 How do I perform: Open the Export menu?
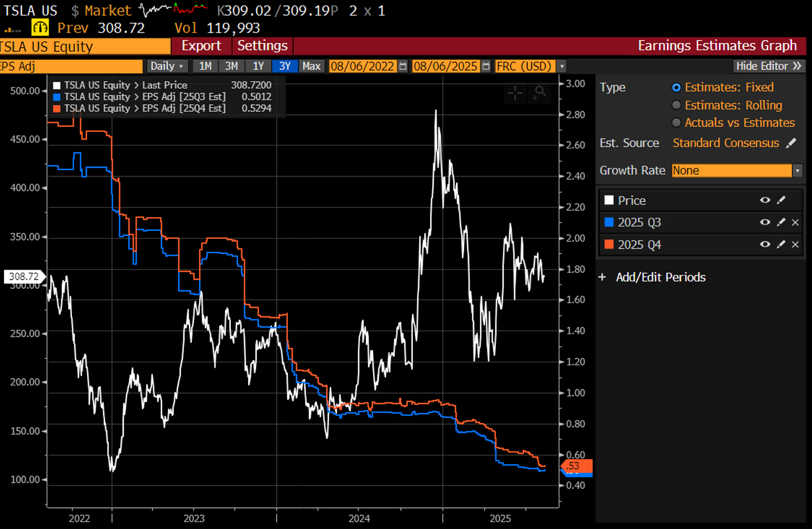201,46
